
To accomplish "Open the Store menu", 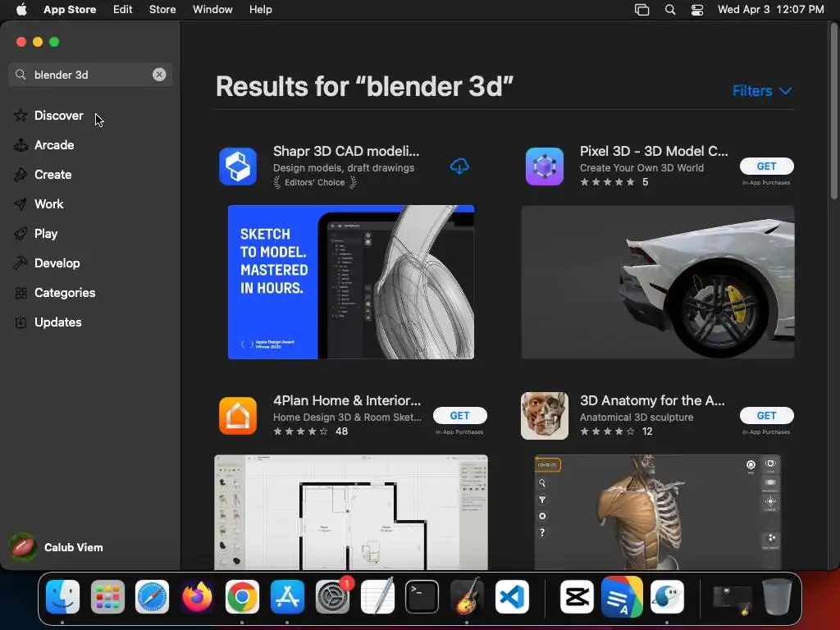I will coord(162,10).
